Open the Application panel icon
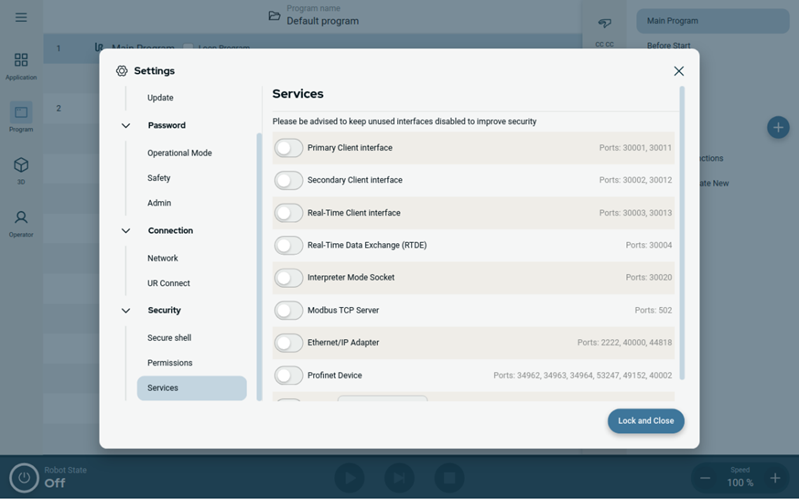The image size is (800, 500). click(x=21, y=62)
